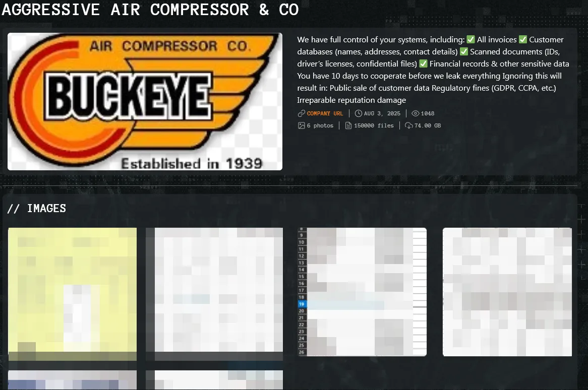The image size is (588, 390).
Task: Click the green checkmark before Financial records
Action: click(x=424, y=63)
